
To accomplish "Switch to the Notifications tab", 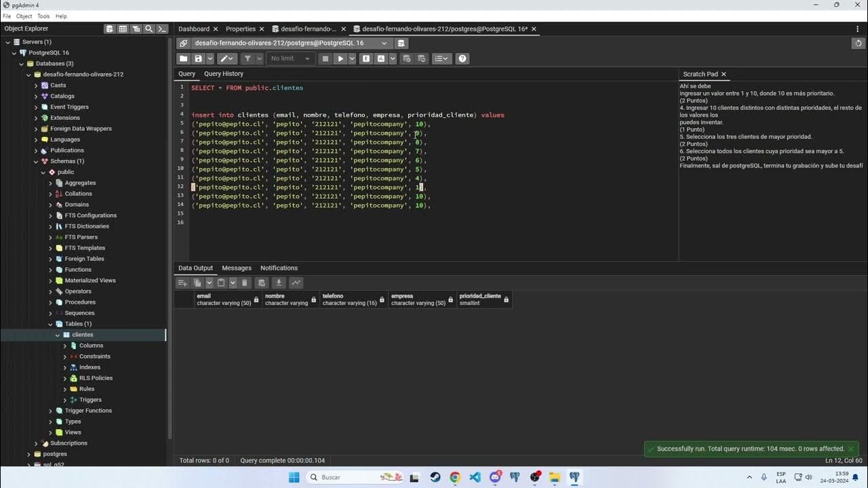I will point(279,268).
